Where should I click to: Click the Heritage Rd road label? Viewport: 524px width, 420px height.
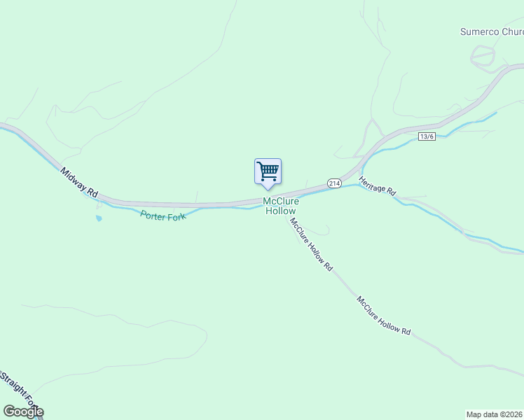(x=378, y=186)
